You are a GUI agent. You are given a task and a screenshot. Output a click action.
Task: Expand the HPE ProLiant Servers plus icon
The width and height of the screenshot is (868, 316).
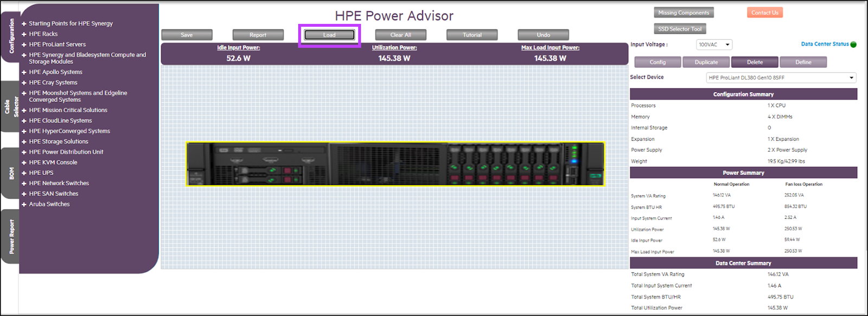(24, 44)
